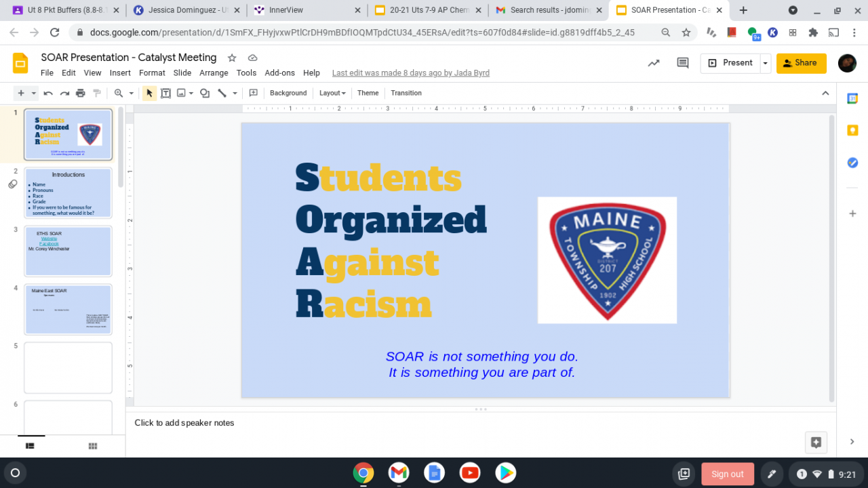The image size is (868, 488).
Task: Click the yellow Share button
Action: [x=801, y=63]
